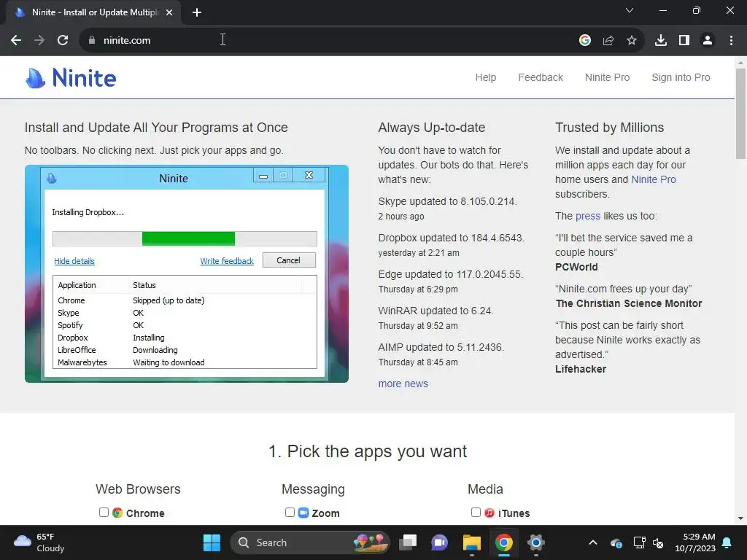Click the 'PCWorld' attribution text

(x=576, y=267)
